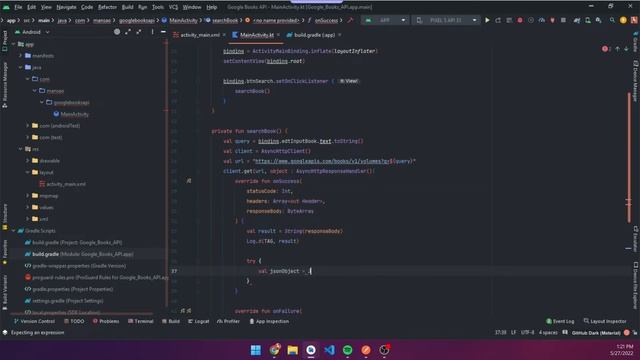
Task: Open the Logcat tool window
Action: (x=198, y=321)
